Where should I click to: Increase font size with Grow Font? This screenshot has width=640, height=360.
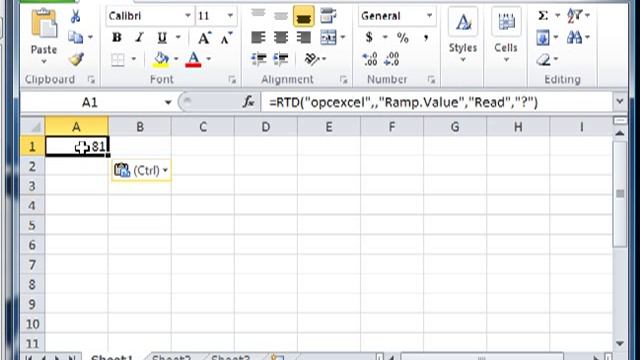[204, 38]
